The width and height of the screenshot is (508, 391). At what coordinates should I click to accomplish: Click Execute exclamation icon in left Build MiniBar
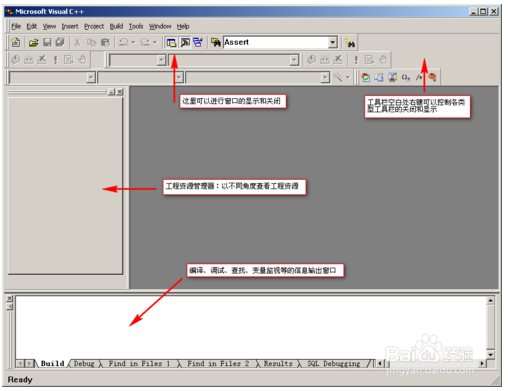click(x=55, y=60)
